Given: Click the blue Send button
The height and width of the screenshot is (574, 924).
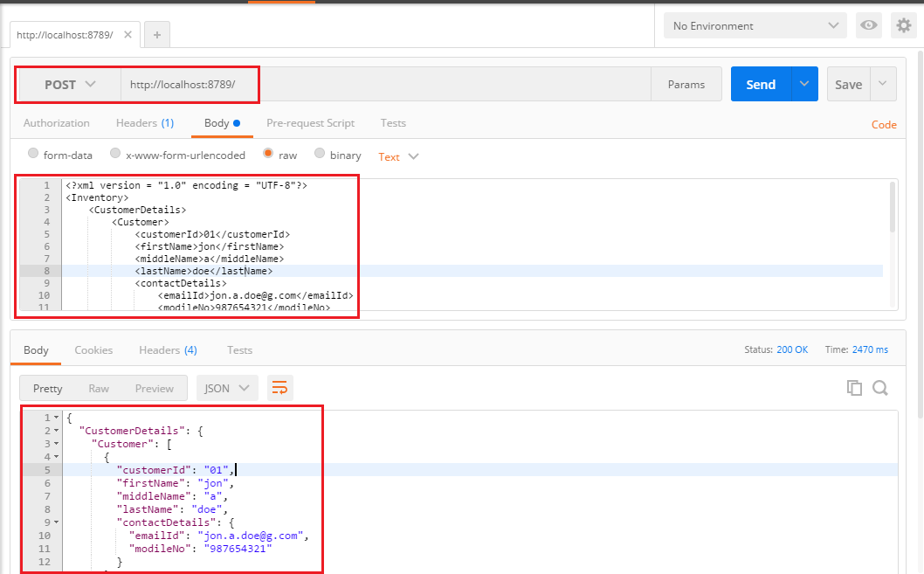Looking at the screenshot, I should (x=761, y=84).
